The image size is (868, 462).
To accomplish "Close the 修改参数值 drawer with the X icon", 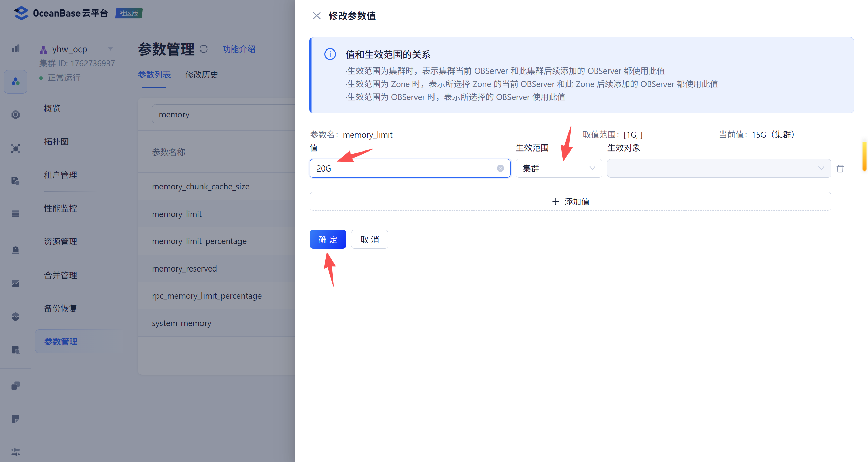I will [x=316, y=16].
